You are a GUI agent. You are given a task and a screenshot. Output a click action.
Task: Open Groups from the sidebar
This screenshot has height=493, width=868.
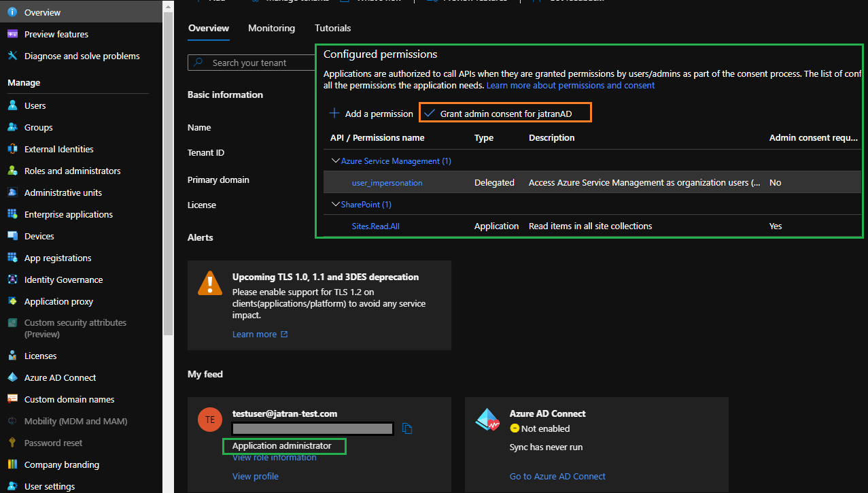pos(38,127)
